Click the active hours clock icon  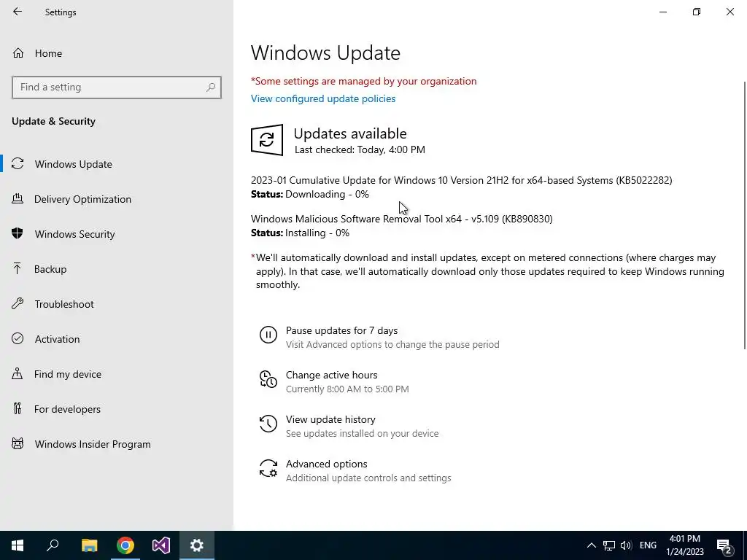click(x=268, y=379)
